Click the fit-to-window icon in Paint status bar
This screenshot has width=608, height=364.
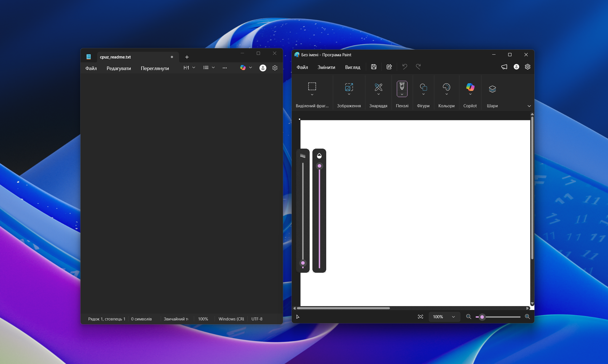tap(420, 317)
